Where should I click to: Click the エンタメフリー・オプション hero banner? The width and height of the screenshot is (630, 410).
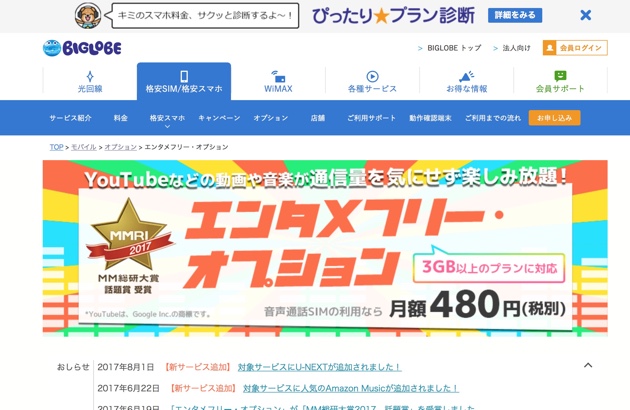(x=325, y=248)
